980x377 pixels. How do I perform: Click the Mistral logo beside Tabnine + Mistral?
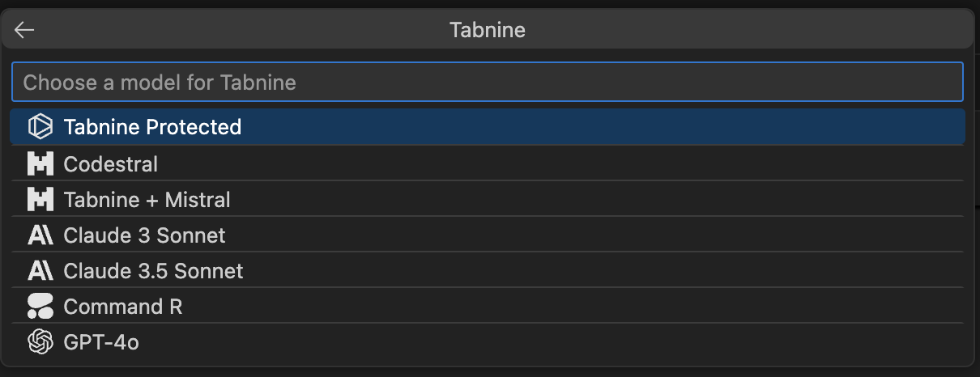pos(40,200)
